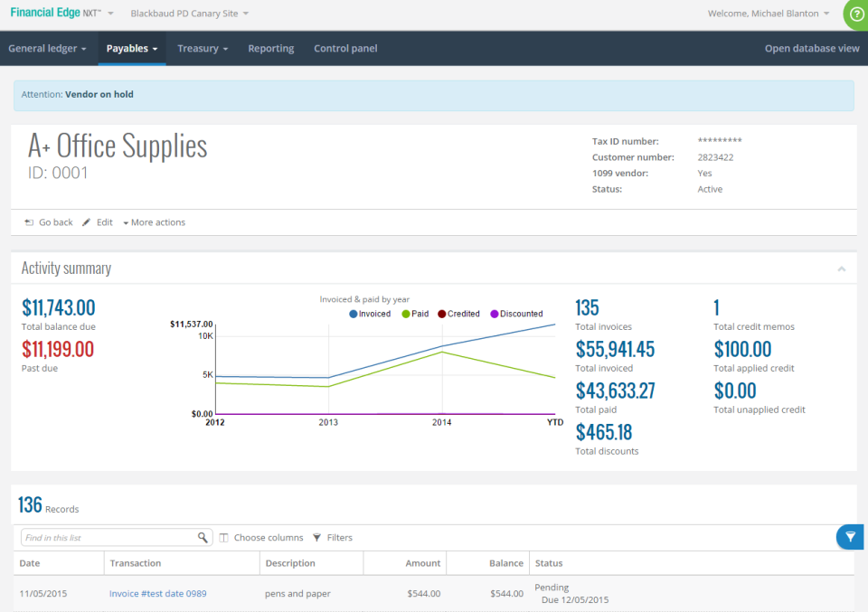Click the Open database view link
868x612 pixels.
(811, 48)
